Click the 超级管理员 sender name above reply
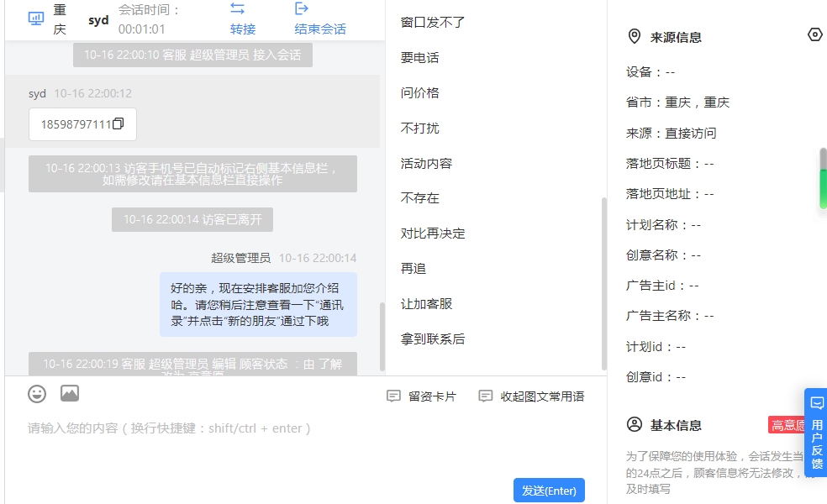827x504 pixels. click(x=240, y=258)
